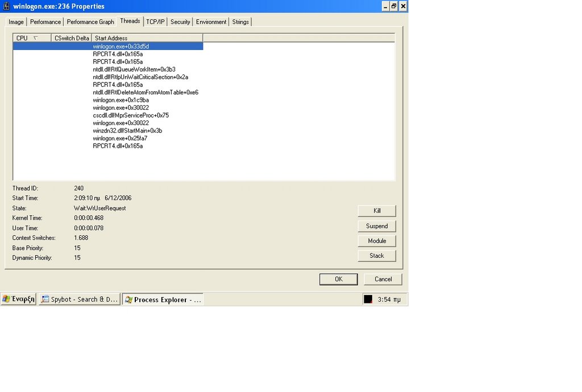Switch to Process Explorer taskbar item
Image resolution: width=582 pixels, height=392 pixels.
pyautogui.click(x=163, y=299)
